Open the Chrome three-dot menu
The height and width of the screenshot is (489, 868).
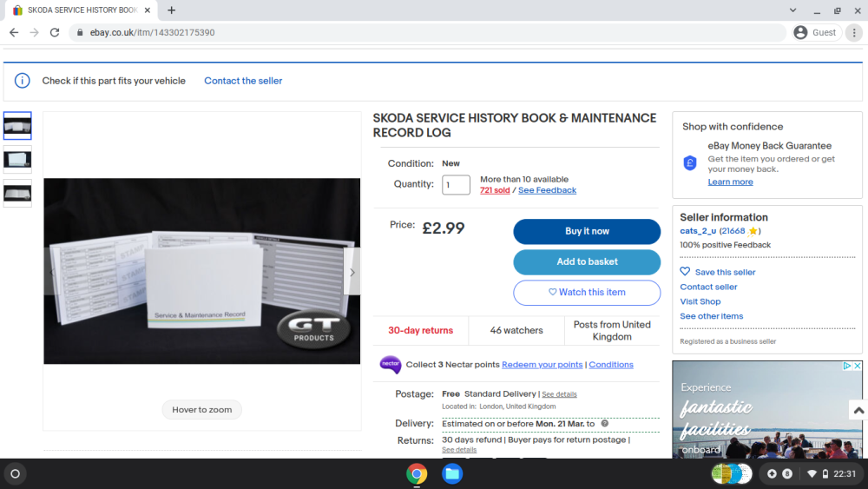click(854, 33)
